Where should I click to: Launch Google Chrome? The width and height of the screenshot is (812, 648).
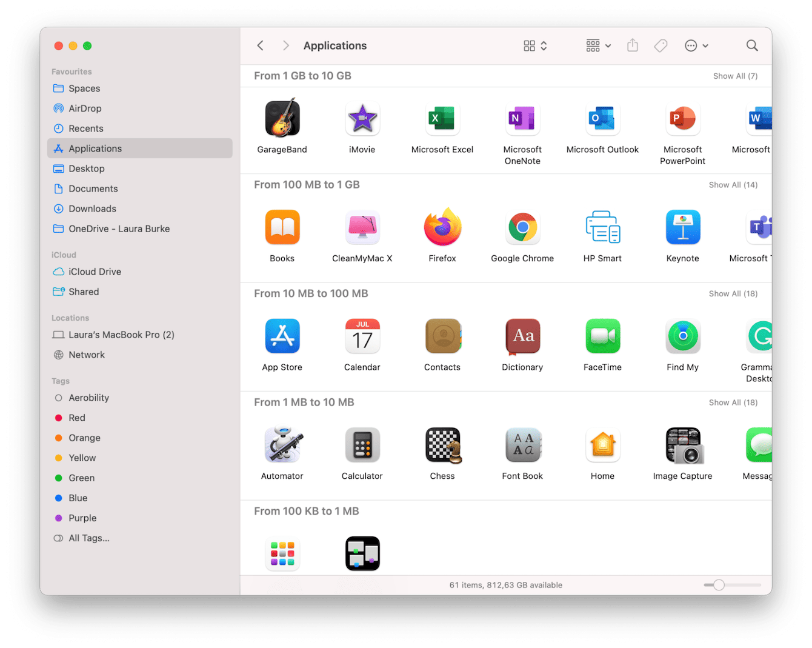tap(522, 227)
